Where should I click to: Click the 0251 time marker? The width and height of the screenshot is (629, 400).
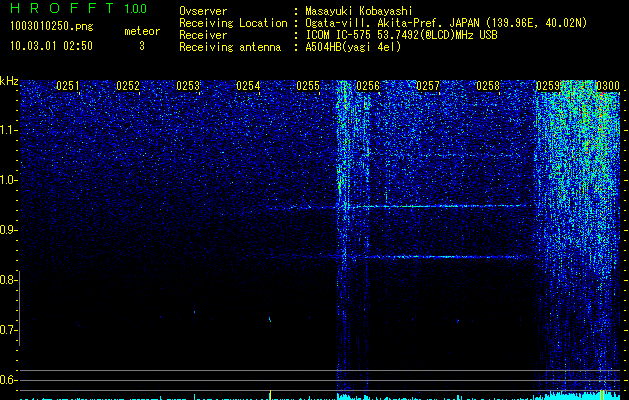68,86
